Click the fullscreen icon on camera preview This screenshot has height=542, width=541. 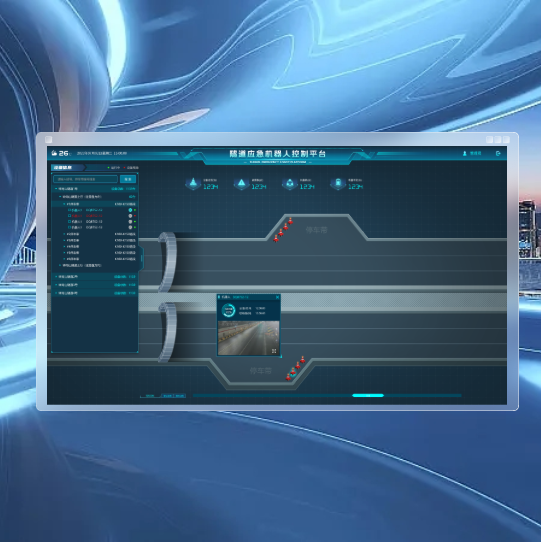coord(274,351)
